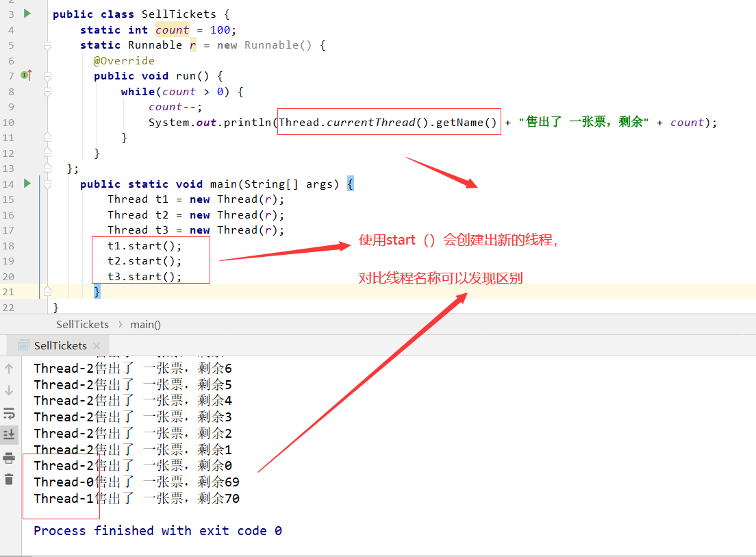Click the 'Thread t3 = new Thread(r);' line
The image size is (756, 557).
196,230
